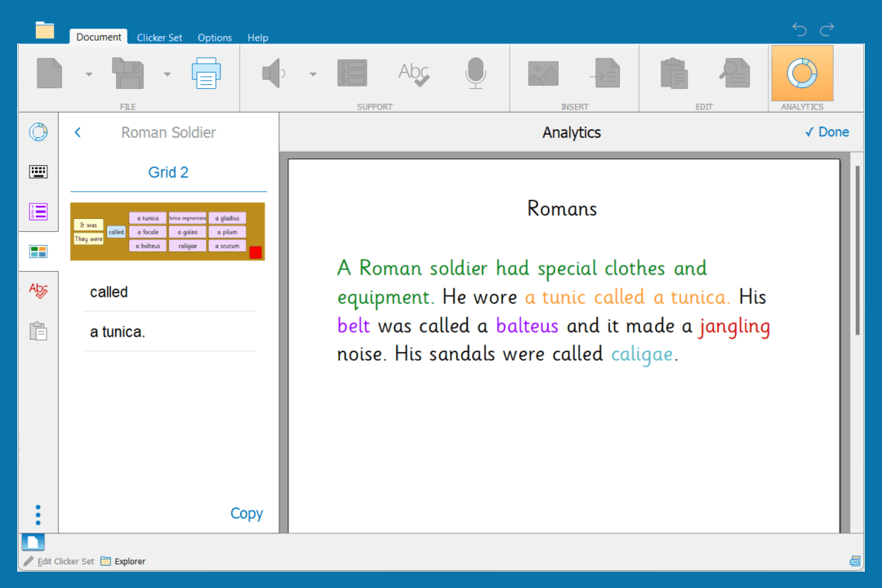The image size is (882, 588).
Task: Save document with the floppy disk icon
Action: tap(127, 73)
